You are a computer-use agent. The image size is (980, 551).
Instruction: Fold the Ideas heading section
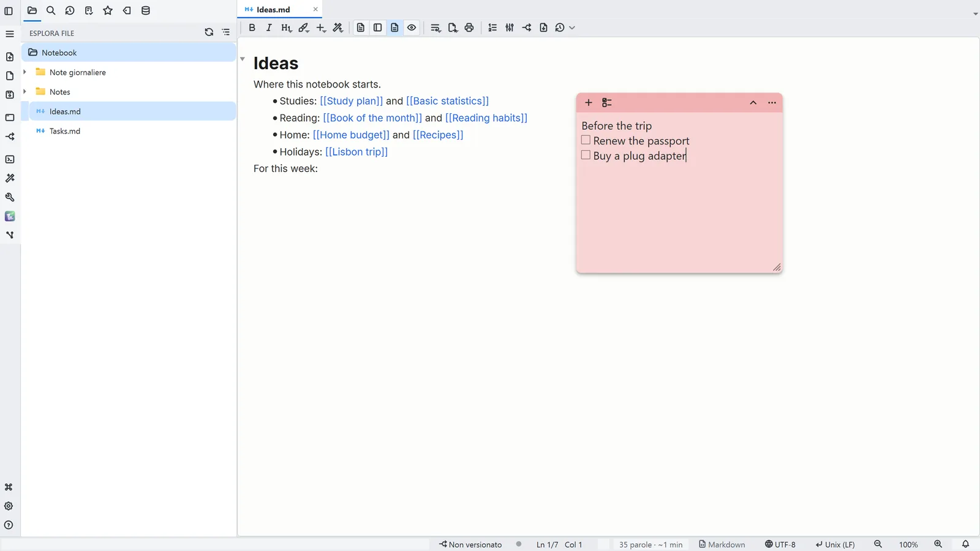(x=243, y=59)
